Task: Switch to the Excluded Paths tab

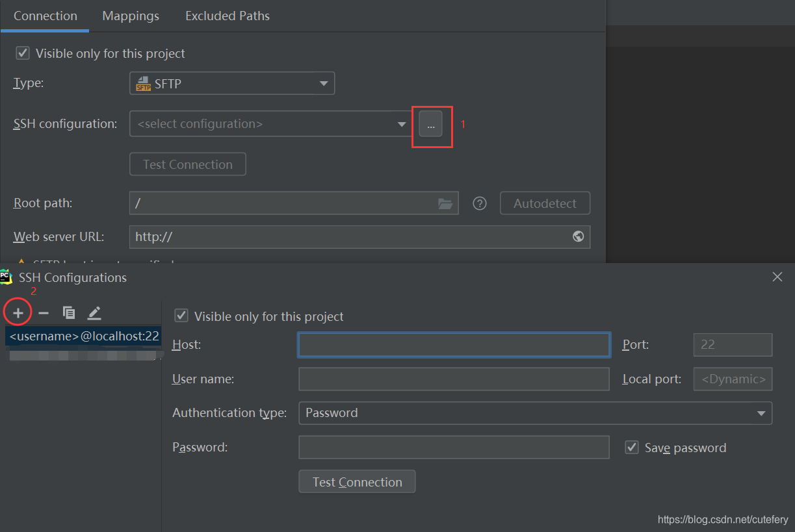Action: (x=228, y=16)
